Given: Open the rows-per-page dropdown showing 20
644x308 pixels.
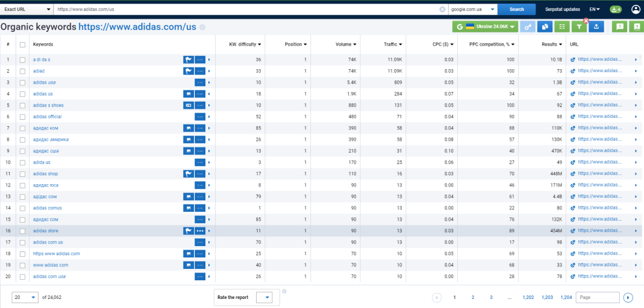Looking at the screenshot, I should coord(25,297).
